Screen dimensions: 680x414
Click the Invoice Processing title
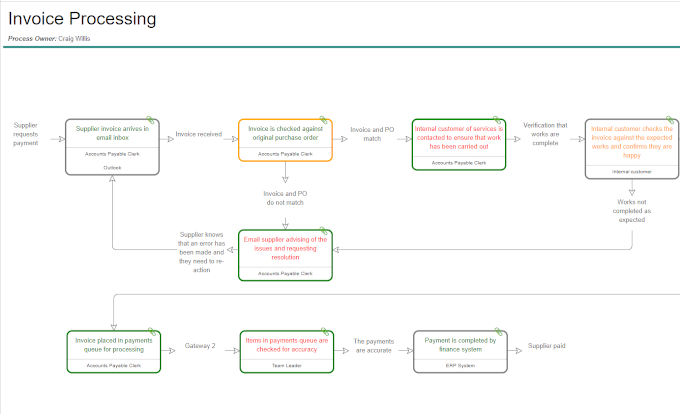click(x=82, y=19)
